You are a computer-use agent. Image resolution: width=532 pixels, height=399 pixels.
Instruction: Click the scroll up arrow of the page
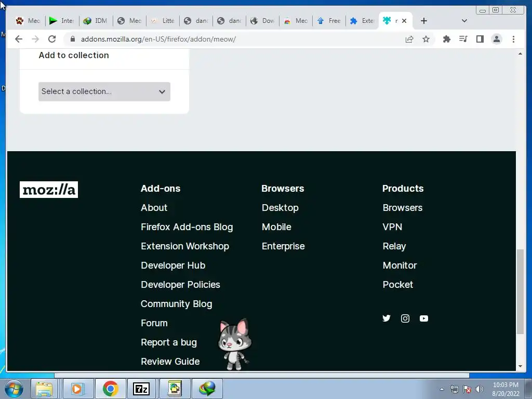tap(520, 54)
